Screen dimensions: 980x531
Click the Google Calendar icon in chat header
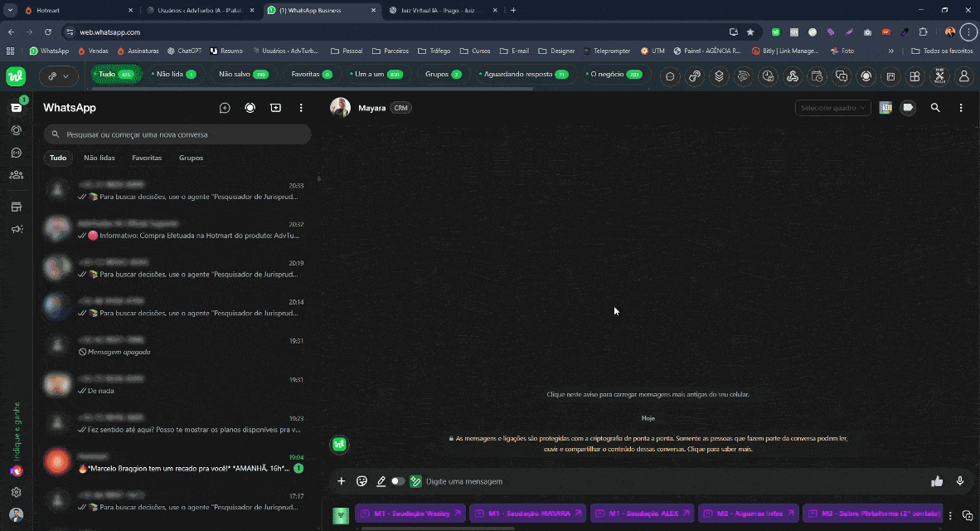pyautogui.click(x=885, y=108)
